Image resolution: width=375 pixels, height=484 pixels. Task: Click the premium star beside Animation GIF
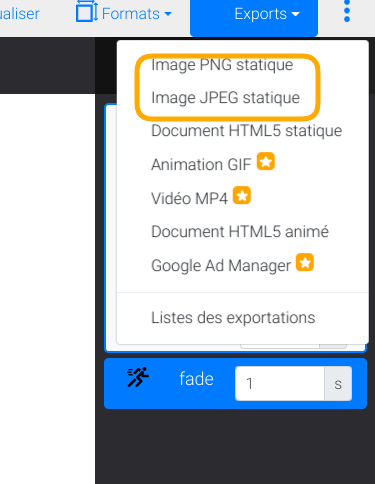[266, 161]
